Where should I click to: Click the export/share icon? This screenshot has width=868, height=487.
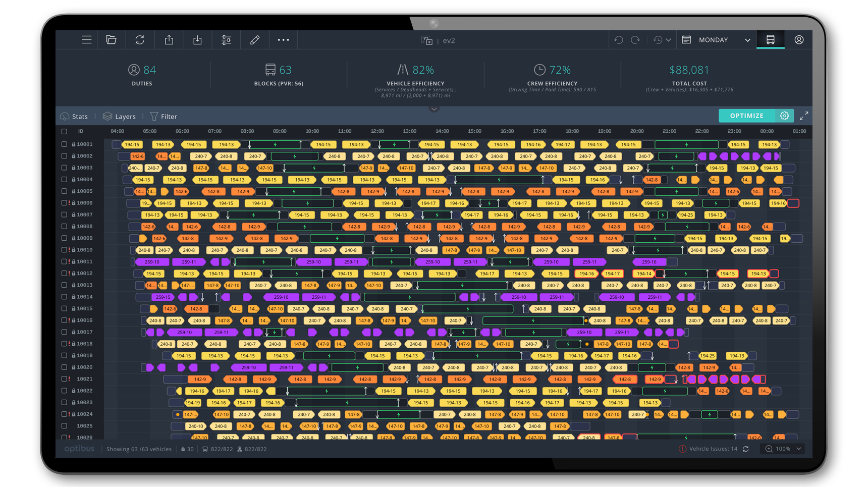(169, 39)
